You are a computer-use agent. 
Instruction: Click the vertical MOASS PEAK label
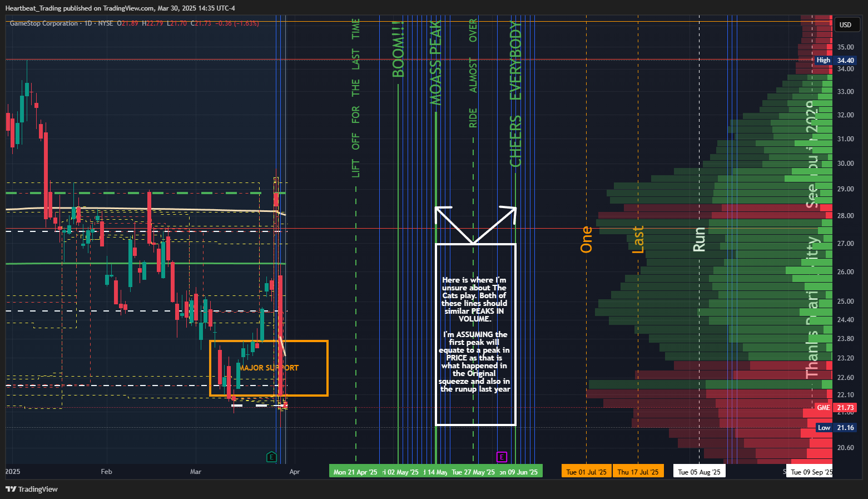click(436, 63)
